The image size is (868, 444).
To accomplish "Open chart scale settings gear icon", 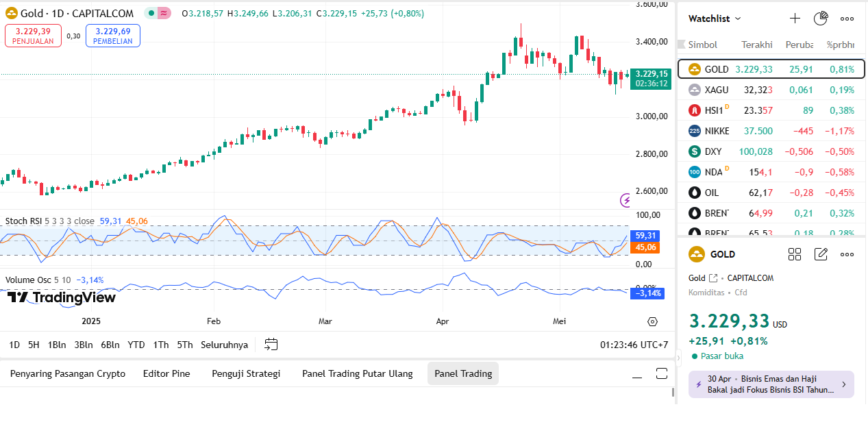I will (x=652, y=321).
